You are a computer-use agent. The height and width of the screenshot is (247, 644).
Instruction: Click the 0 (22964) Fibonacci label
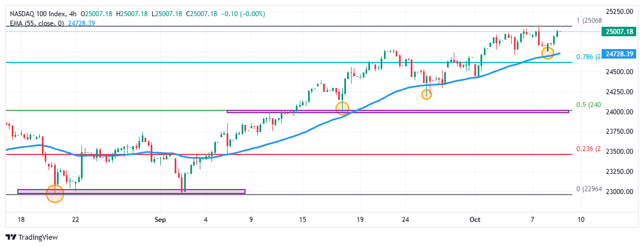588,188
